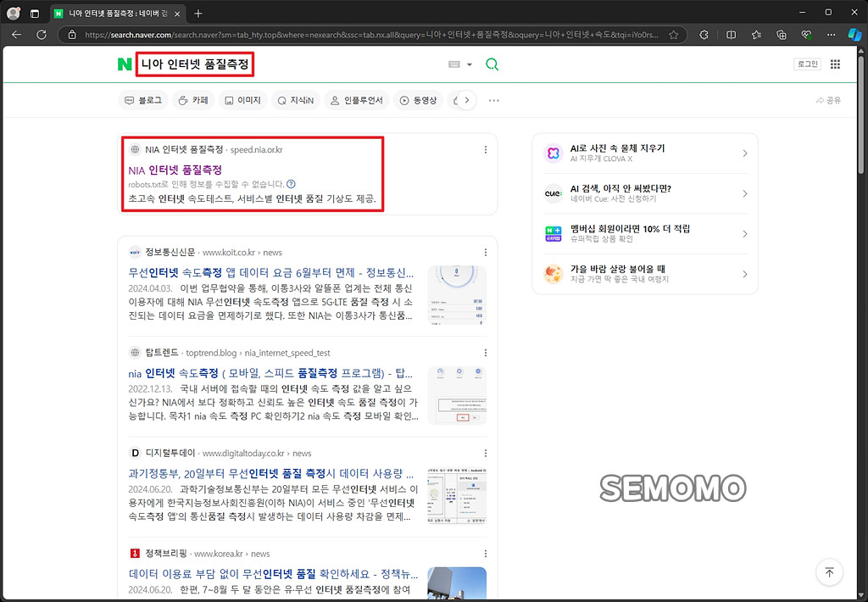The image size is (868, 602).
Task: Open the kebab menu for NIA 인터넷 품질측정 result
Action: (486, 149)
